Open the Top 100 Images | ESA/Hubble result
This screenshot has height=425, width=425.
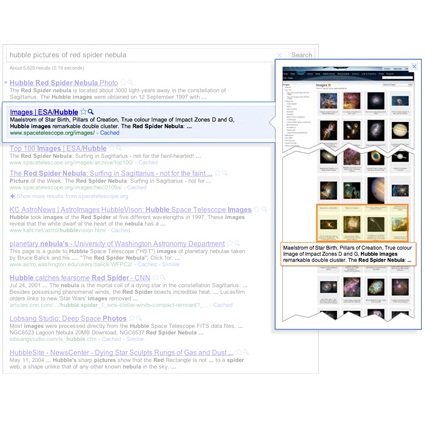point(58,148)
